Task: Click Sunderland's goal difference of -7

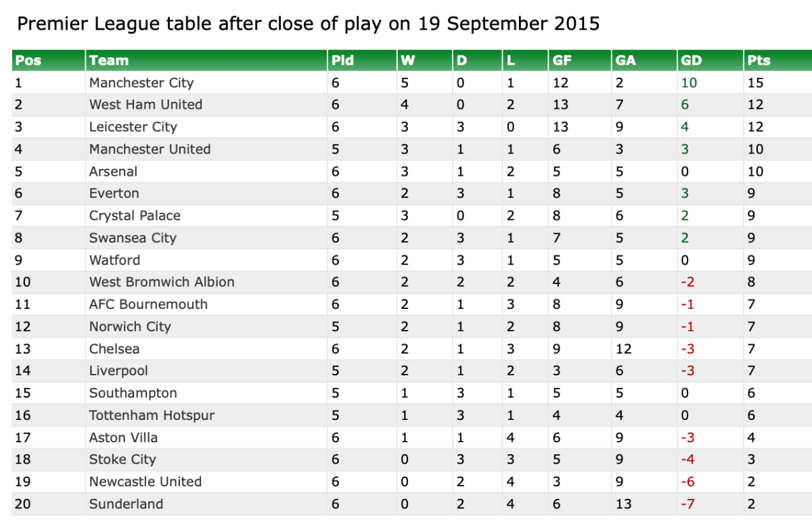Action: (687, 504)
